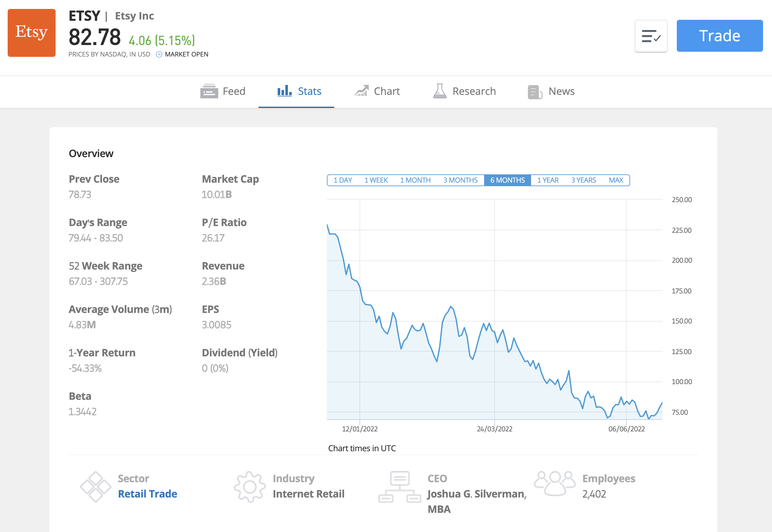Image resolution: width=772 pixels, height=532 pixels.
Task: Click the News newspaper icon
Action: (535, 92)
